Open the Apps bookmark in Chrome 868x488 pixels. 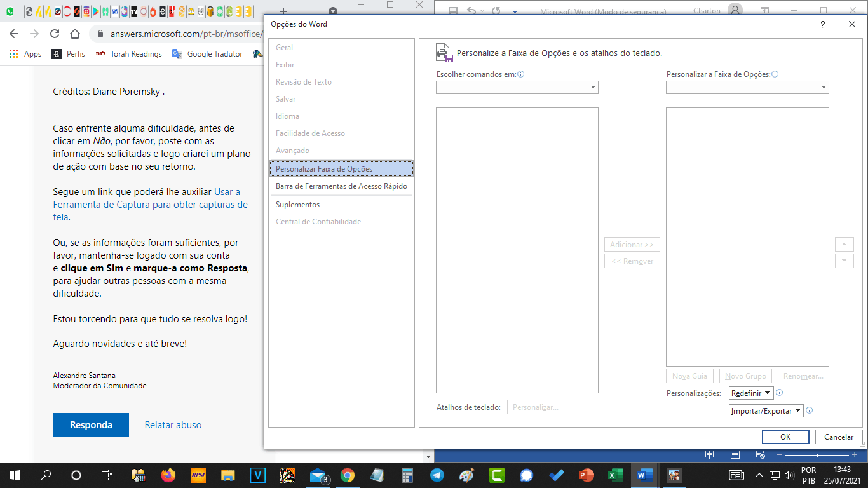point(25,54)
